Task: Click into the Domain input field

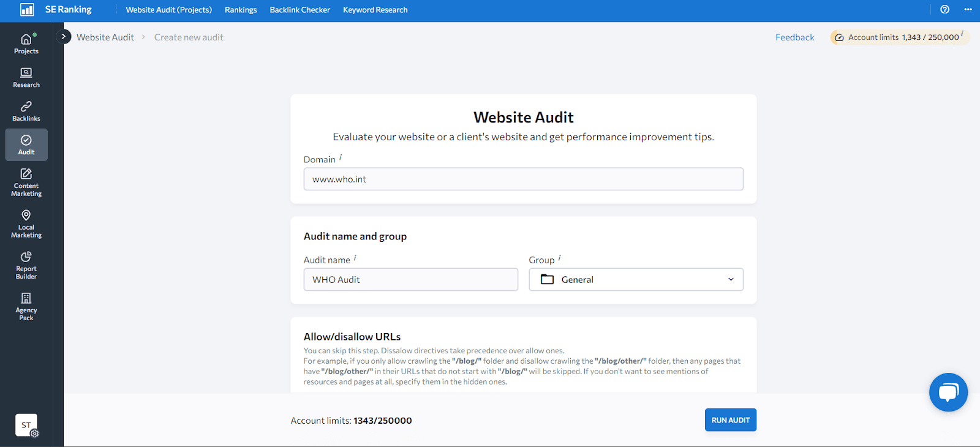Action: pyautogui.click(x=524, y=179)
